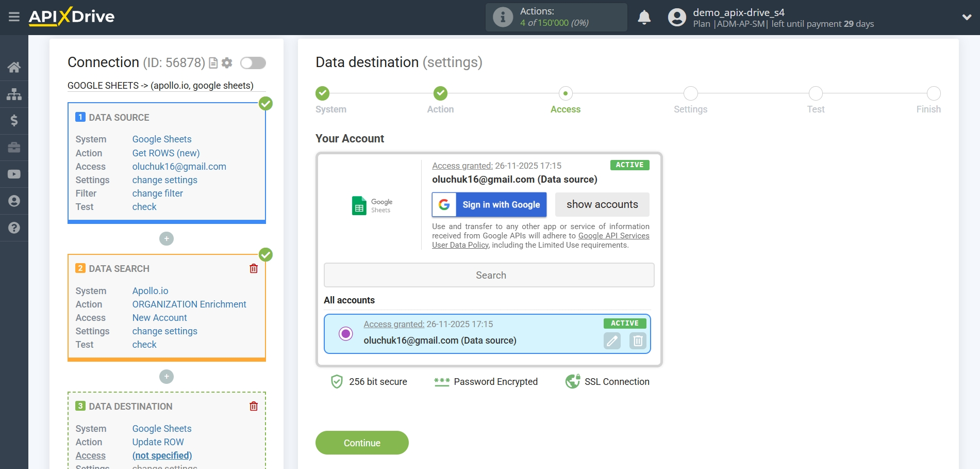Click the plus button between Data Source and Data Search
The image size is (980, 469).
166,238
